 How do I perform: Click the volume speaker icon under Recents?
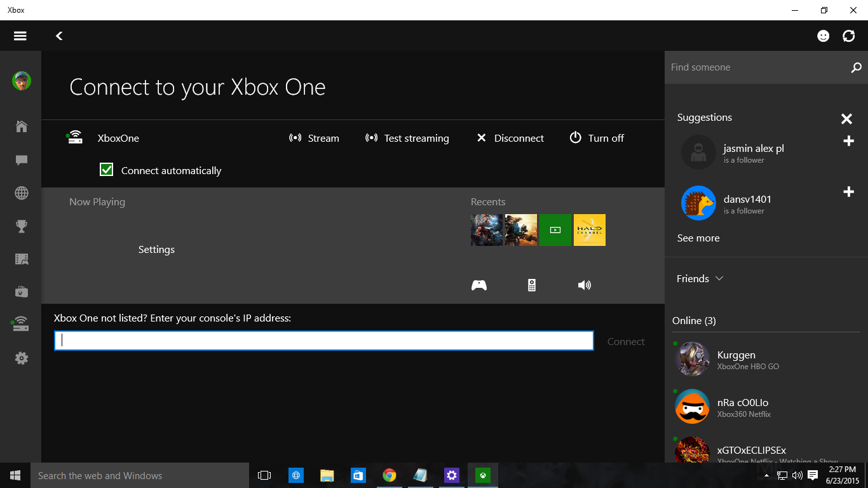coord(585,285)
